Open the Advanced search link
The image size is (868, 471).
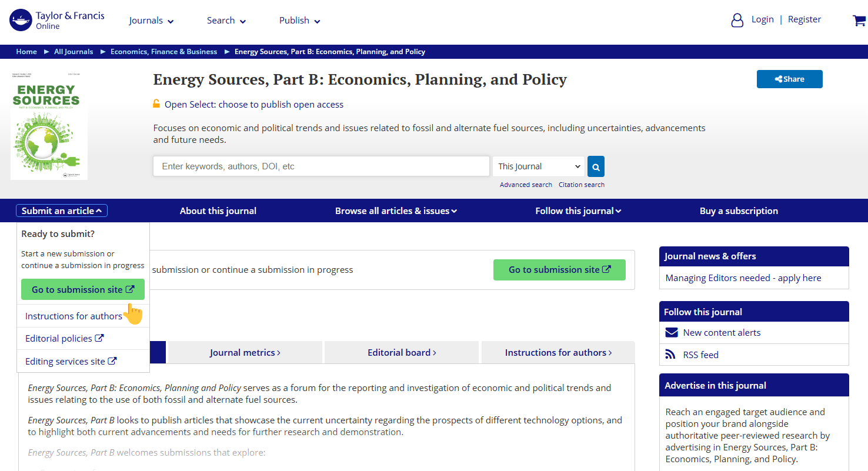526,185
